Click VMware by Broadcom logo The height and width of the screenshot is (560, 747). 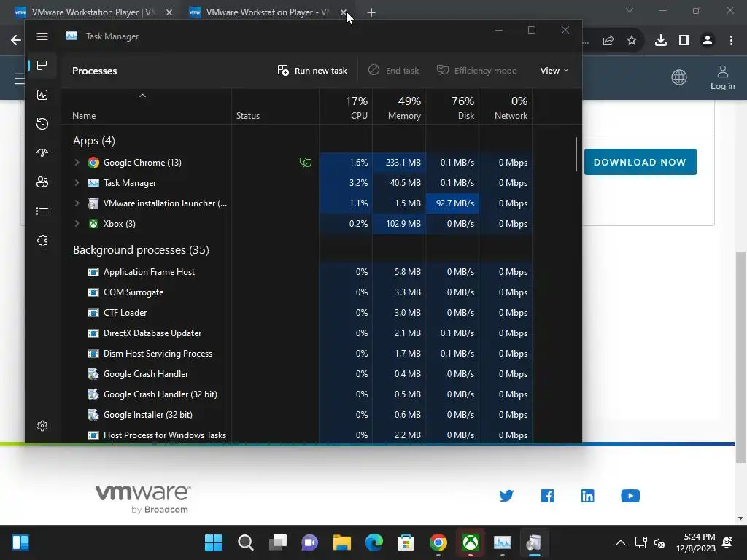coord(143,499)
